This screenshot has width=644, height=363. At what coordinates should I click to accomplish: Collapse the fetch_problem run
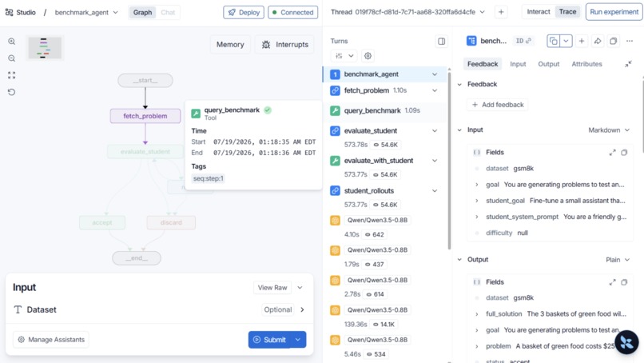435,90
